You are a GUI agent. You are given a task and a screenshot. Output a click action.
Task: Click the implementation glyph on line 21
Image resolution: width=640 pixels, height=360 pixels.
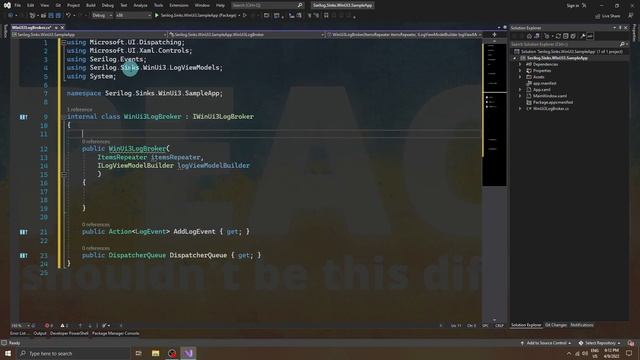[x=24, y=232]
